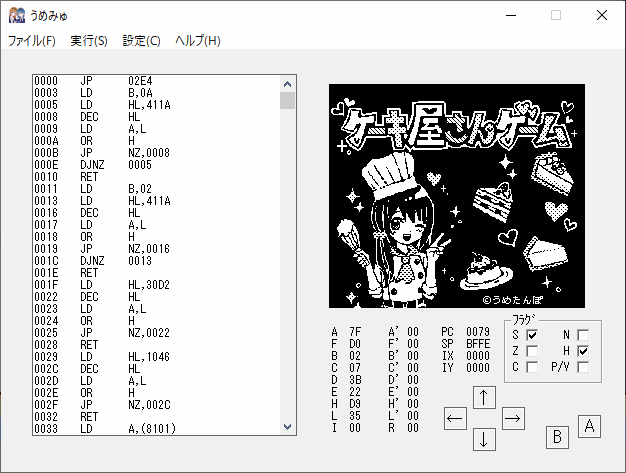The image size is (626, 473).
Task: Open the 設定(C) menu
Action: click(141, 41)
